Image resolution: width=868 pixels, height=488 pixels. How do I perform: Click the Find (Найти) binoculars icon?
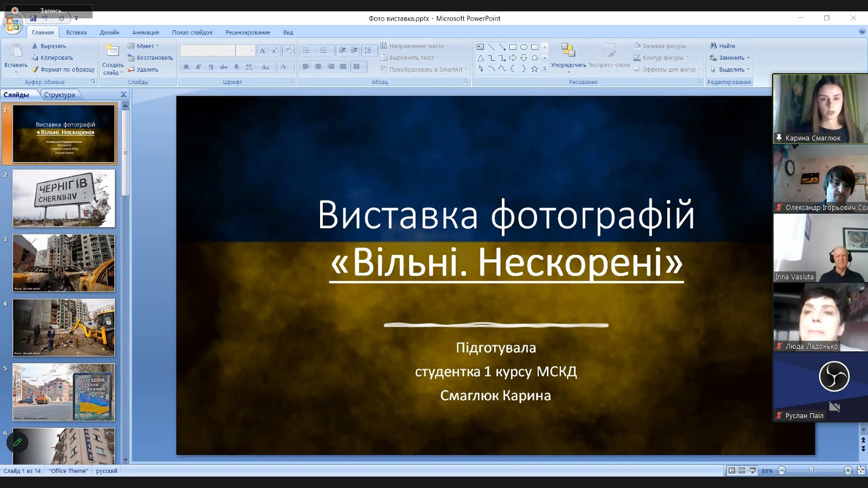click(x=713, y=46)
